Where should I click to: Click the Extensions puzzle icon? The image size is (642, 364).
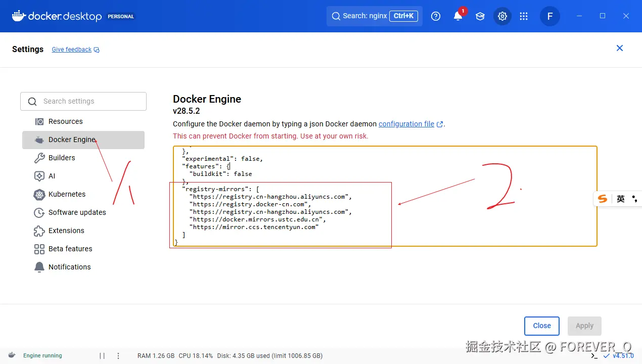tap(39, 231)
